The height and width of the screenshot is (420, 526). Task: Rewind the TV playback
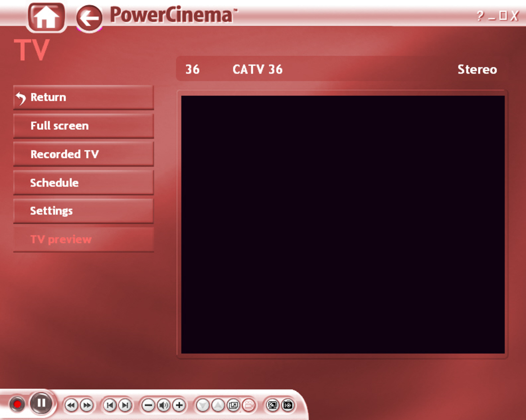[71, 405]
